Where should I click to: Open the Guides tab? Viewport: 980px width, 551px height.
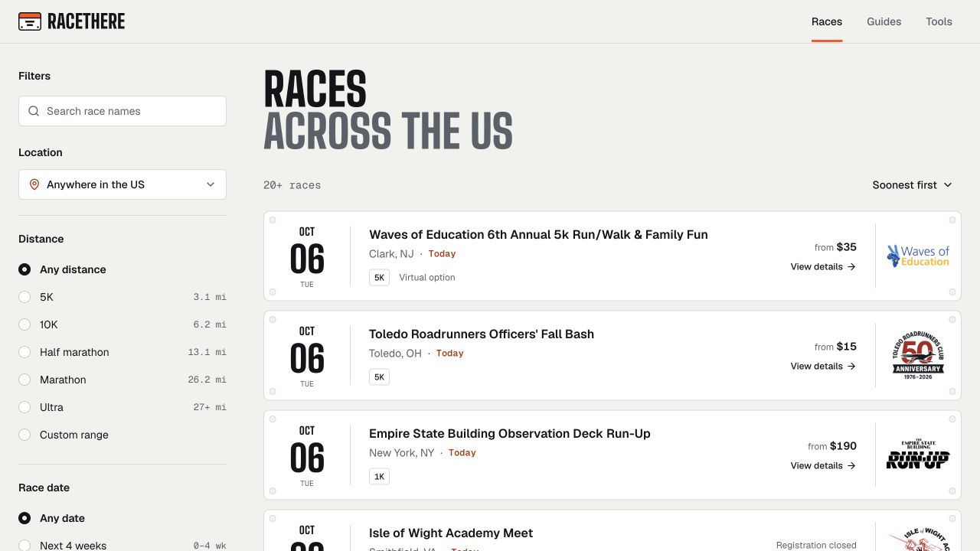[x=884, y=21]
